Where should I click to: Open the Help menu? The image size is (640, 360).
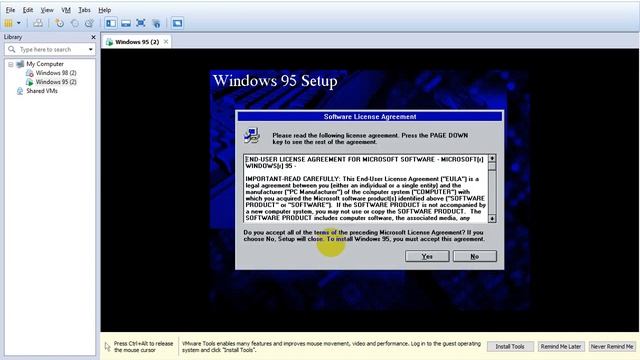coord(104,10)
